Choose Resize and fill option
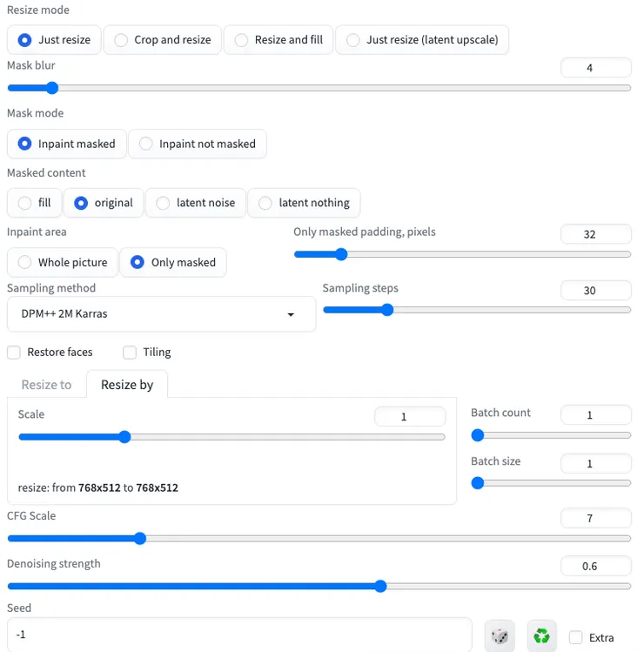Screen dimensions: 644x652 [x=278, y=40]
